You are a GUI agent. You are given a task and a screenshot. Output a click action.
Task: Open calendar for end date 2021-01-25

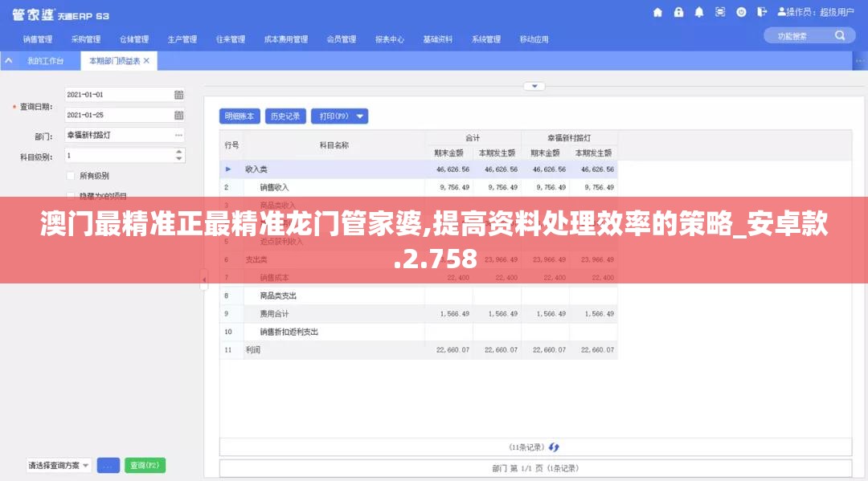tap(178, 115)
